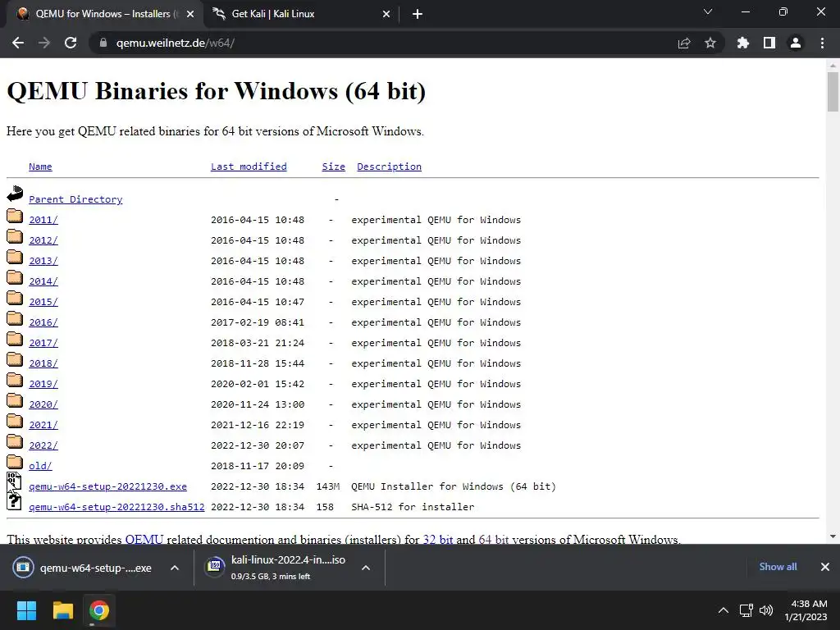Close the Get Kali tab
Screen dimensions: 840x630
386,14
